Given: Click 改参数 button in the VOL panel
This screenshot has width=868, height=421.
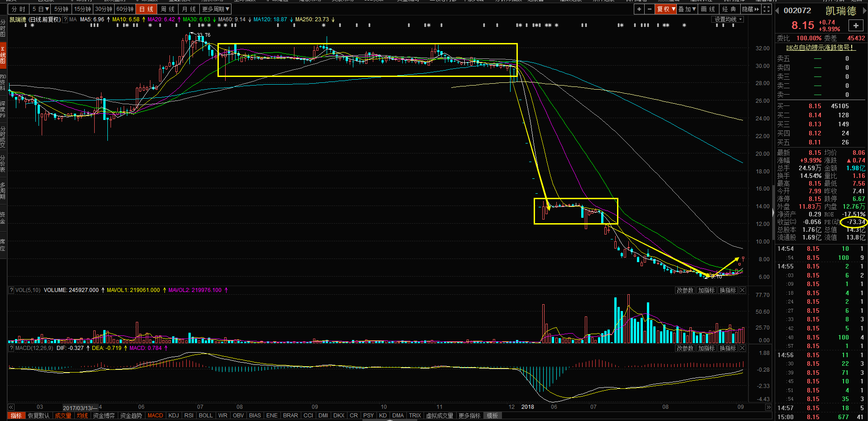Looking at the screenshot, I should point(685,290).
